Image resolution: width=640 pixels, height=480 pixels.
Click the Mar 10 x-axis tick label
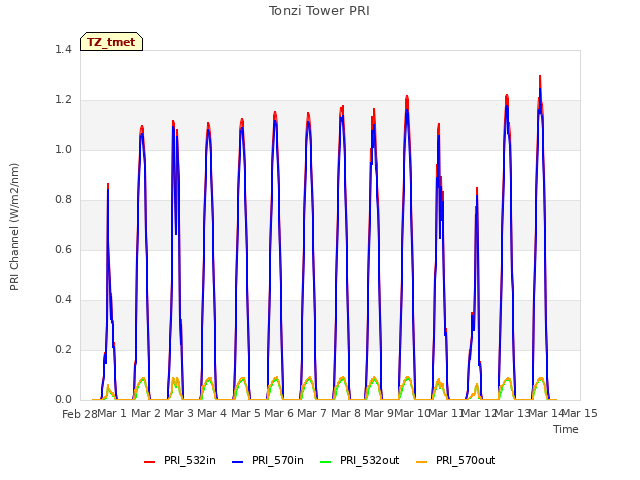click(x=412, y=413)
